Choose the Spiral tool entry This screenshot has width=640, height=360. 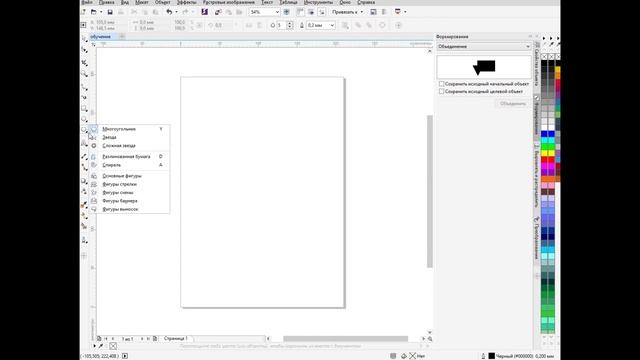click(129, 165)
